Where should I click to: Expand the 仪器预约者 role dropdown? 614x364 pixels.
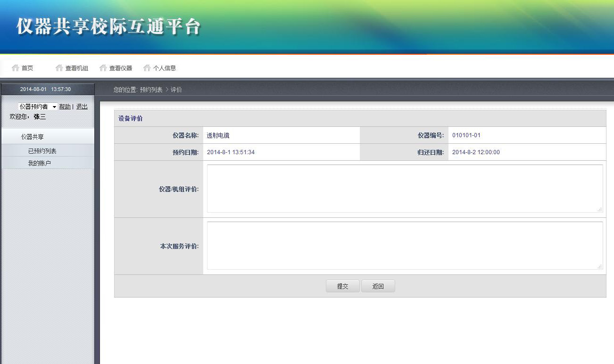(38, 107)
